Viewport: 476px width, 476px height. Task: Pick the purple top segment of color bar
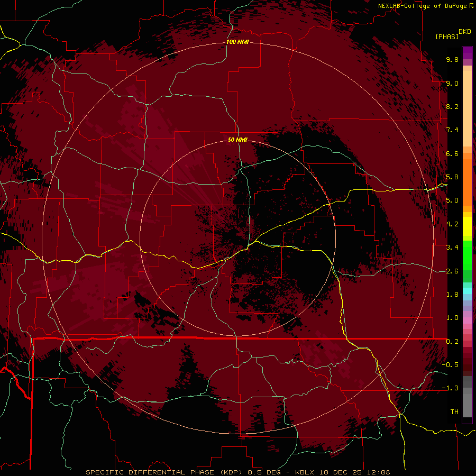(467, 53)
